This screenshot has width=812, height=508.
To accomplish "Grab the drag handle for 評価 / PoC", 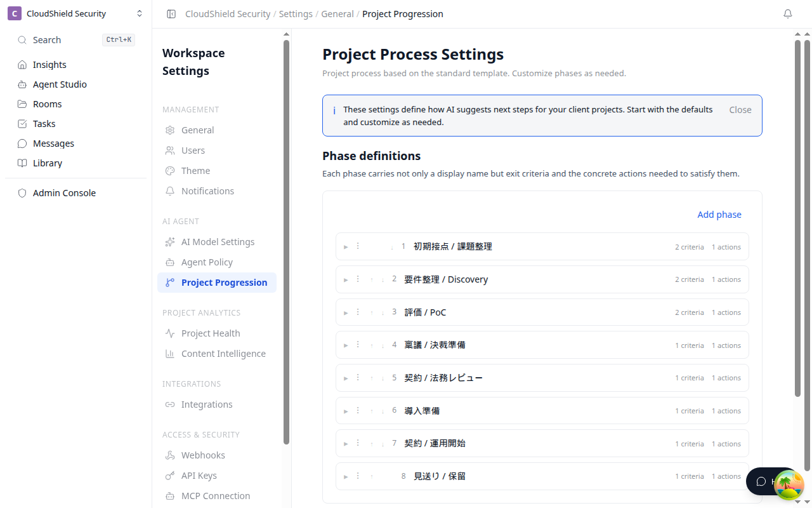I will tap(358, 312).
